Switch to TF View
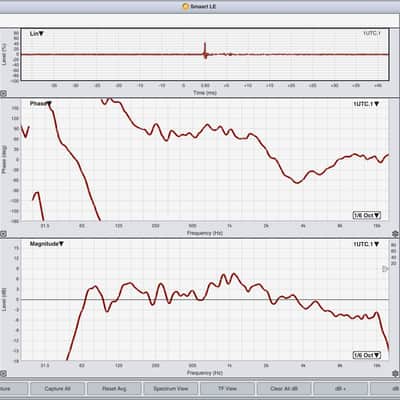This screenshot has height=400, width=400. tap(227, 389)
